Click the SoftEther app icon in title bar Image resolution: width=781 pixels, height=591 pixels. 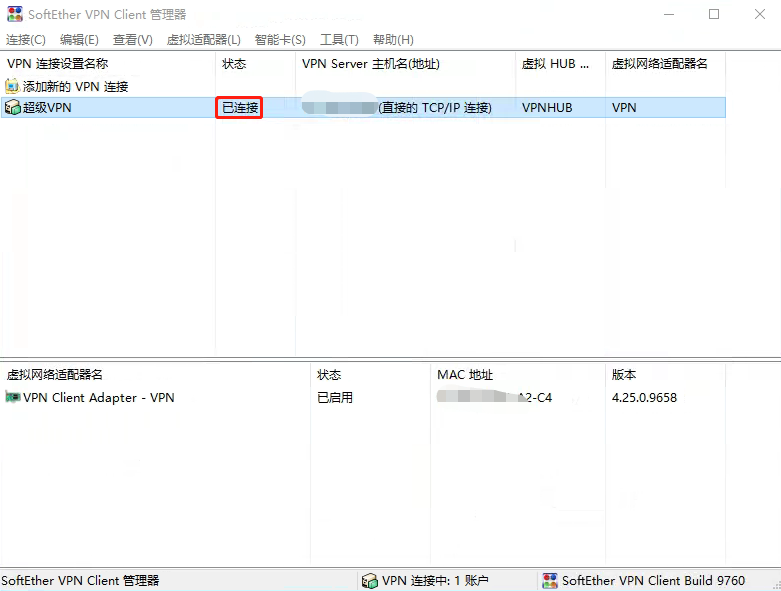(x=14, y=14)
